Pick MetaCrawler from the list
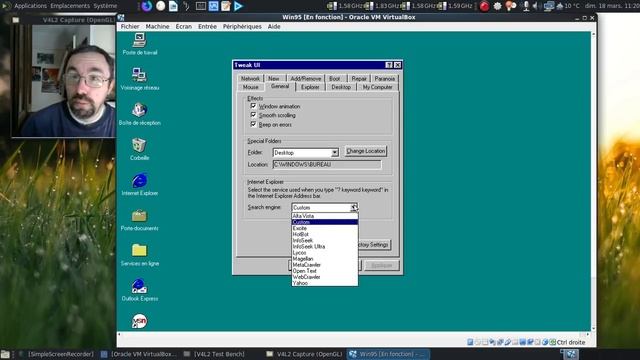640x360 pixels. pyautogui.click(x=324, y=264)
